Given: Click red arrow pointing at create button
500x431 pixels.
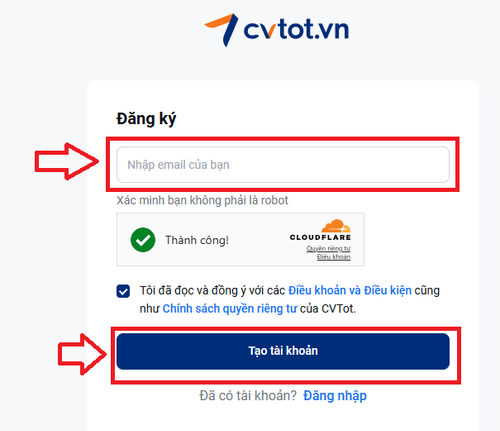Looking at the screenshot, I should tap(82, 354).
